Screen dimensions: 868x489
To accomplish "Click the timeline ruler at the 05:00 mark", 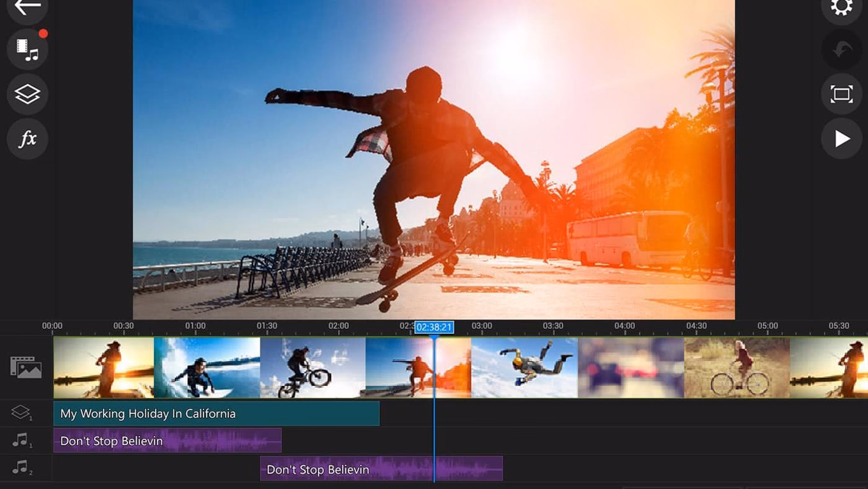I will click(x=768, y=325).
